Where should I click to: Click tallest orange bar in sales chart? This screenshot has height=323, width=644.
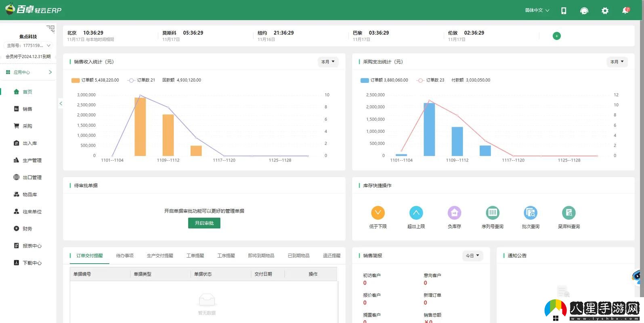click(140, 126)
